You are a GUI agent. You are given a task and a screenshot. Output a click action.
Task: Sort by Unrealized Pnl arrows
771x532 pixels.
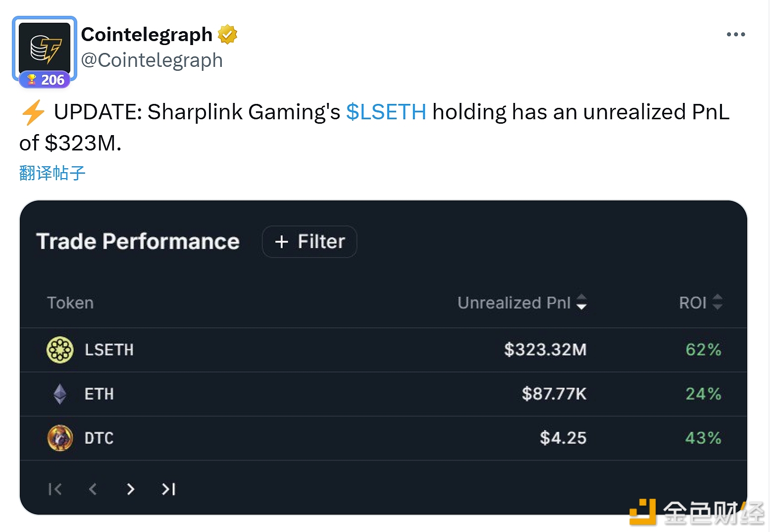[582, 302]
